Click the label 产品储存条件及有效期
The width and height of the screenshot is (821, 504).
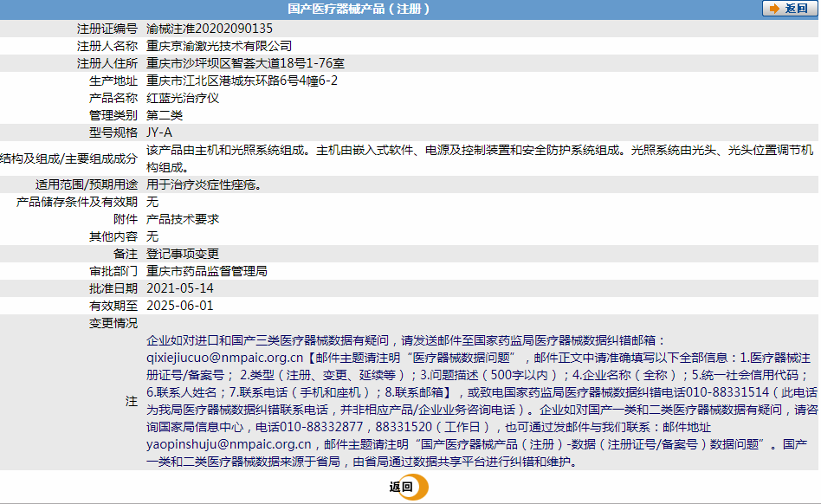click(77, 202)
